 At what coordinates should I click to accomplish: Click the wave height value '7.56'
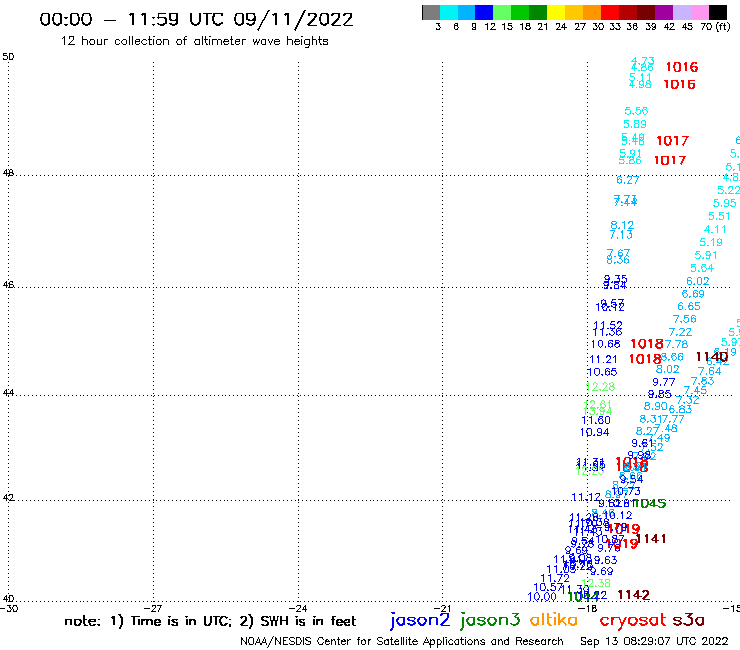tap(685, 320)
